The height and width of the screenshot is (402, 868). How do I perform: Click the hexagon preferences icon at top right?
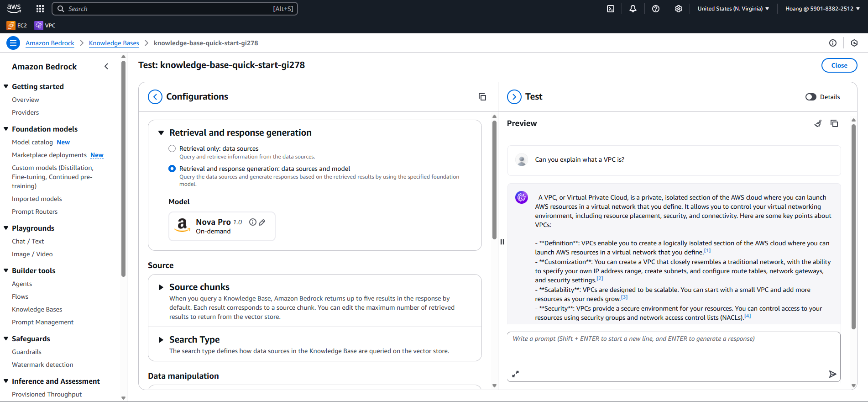click(854, 43)
